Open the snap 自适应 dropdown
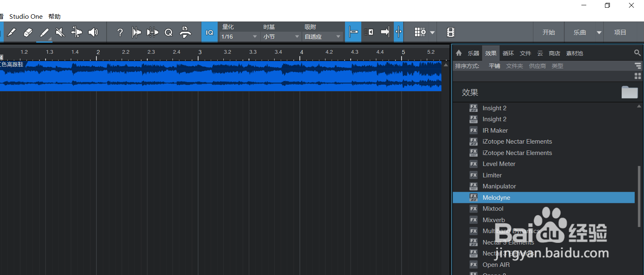644x275 pixels. pyautogui.click(x=323, y=37)
